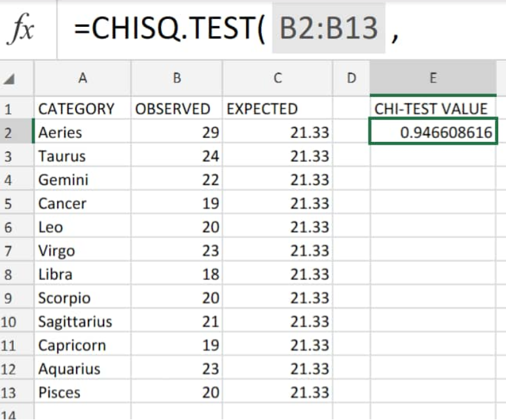The height and width of the screenshot is (420, 506).
Task: Click the Sagittarius cell
Action: click(x=82, y=321)
